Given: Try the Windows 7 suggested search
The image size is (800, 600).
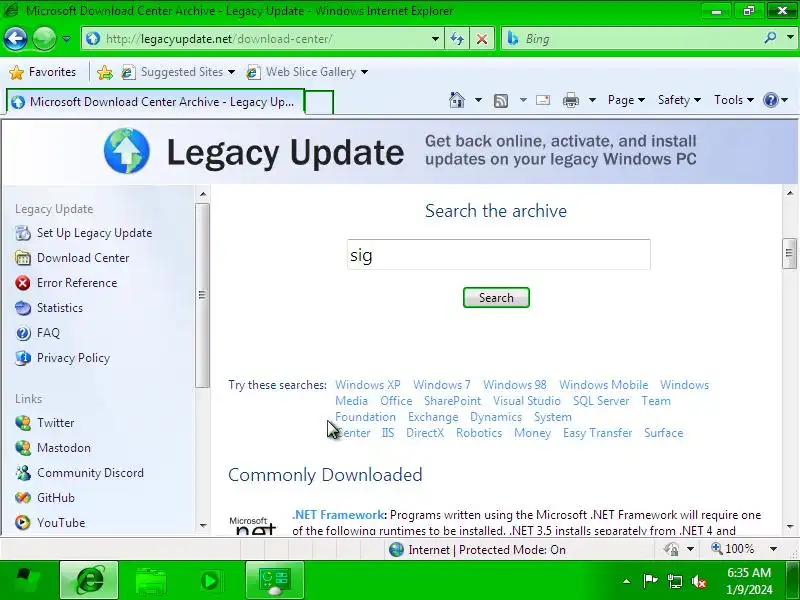Looking at the screenshot, I should [442, 385].
